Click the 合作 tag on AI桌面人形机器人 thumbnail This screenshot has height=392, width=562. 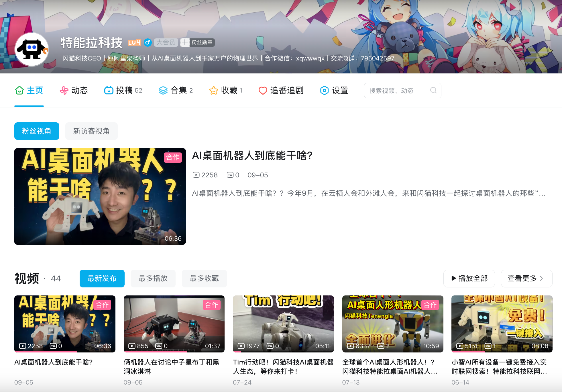430,305
